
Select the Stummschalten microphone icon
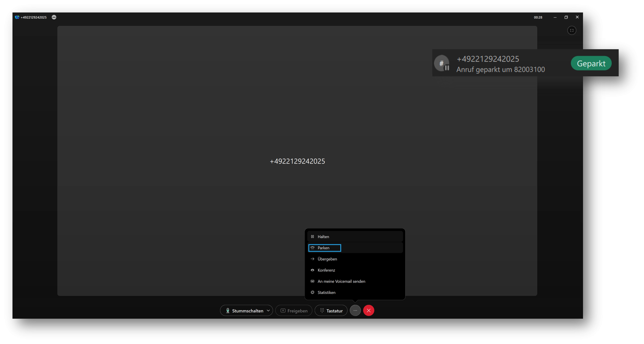tap(228, 310)
